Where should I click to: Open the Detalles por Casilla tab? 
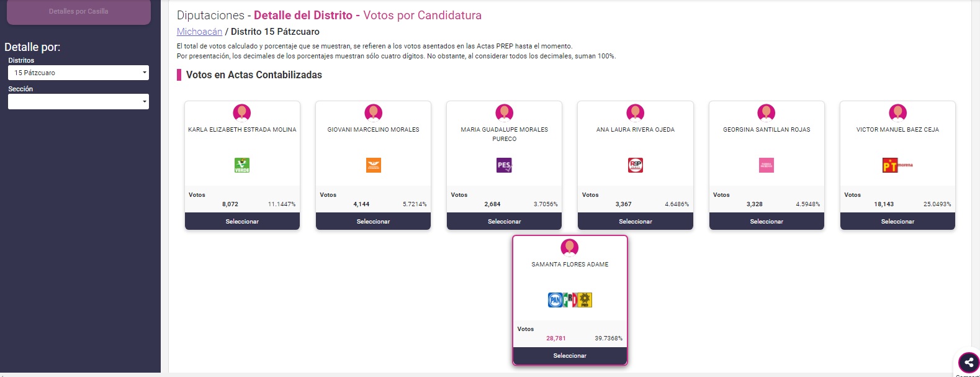tap(79, 12)
